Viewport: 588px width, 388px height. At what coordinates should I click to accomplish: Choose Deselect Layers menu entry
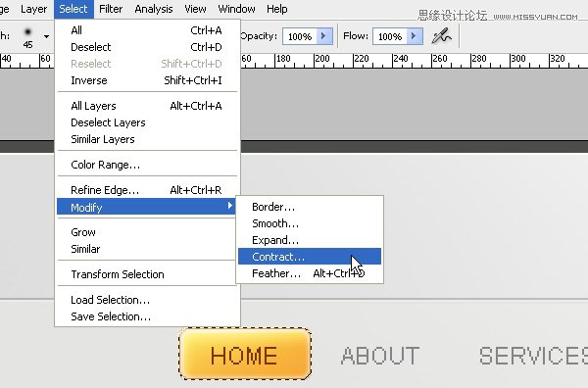(x=147, y=122)
